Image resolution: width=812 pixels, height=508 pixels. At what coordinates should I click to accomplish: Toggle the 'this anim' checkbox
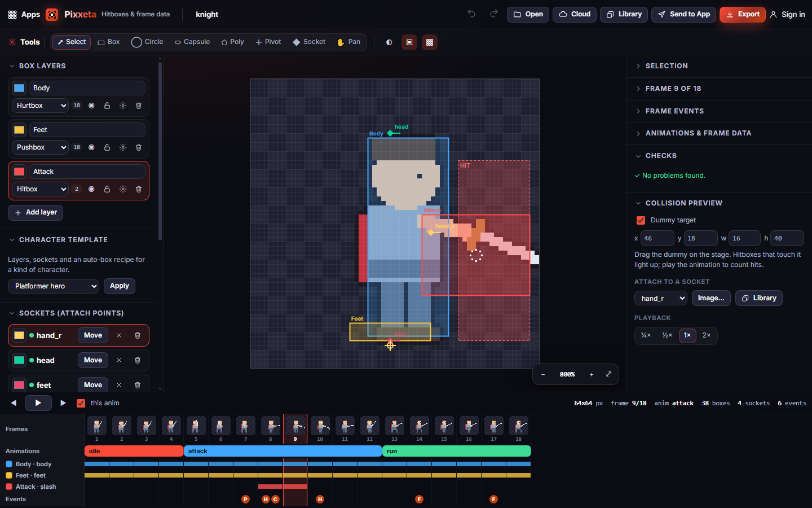[81, 403]
